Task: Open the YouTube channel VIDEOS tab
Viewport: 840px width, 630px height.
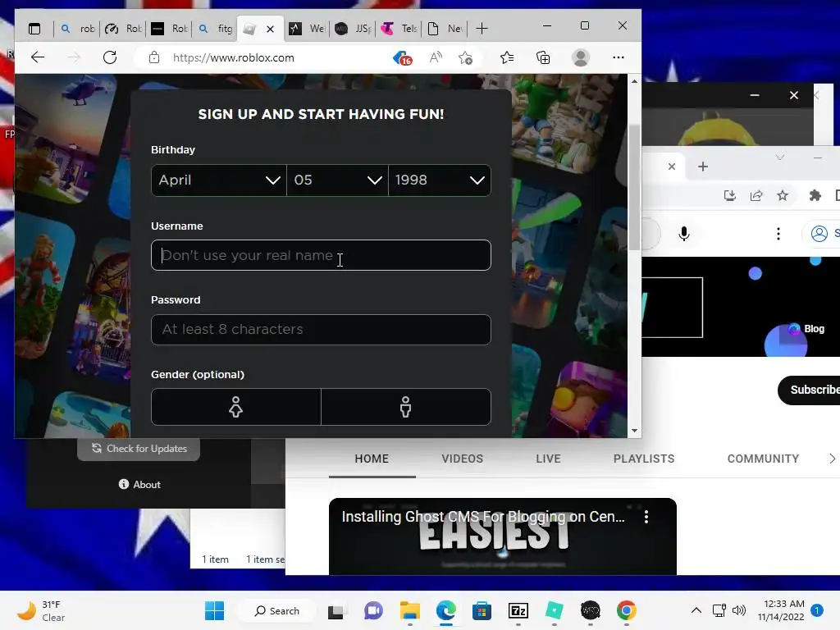Action: [x=463, y=459]
